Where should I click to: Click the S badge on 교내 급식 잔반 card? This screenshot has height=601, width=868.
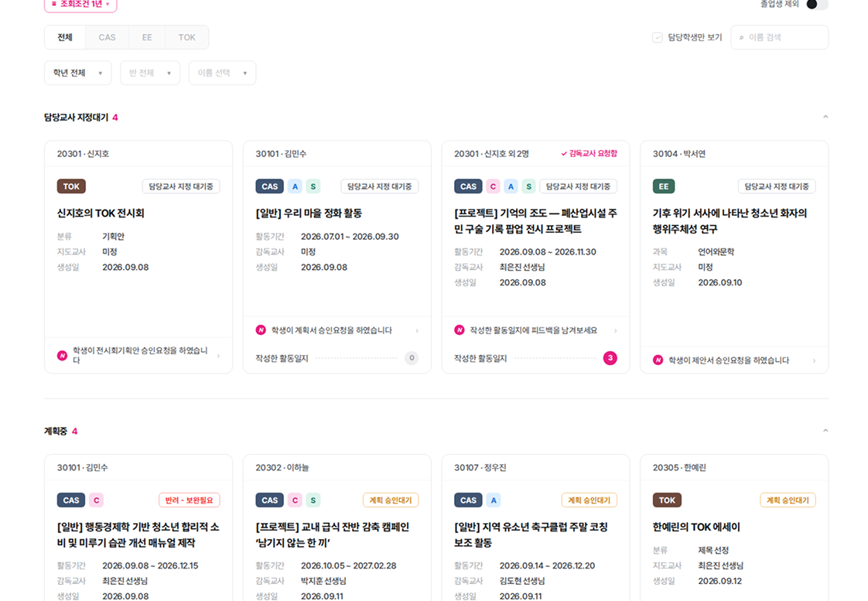(x=313, y=500)
